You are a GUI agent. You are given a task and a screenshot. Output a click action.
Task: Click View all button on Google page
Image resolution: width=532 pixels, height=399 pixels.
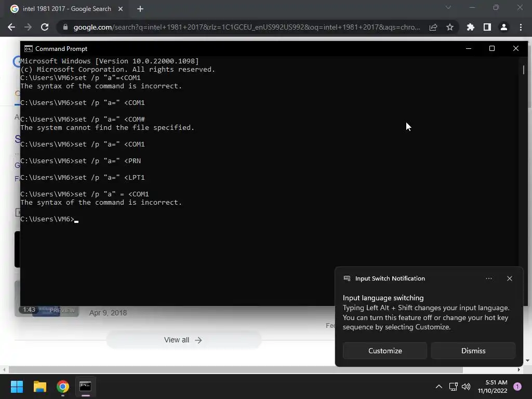tap(183, 340)
